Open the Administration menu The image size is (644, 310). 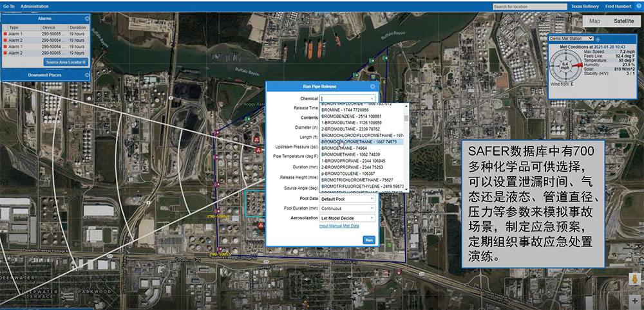coord(35,6)
